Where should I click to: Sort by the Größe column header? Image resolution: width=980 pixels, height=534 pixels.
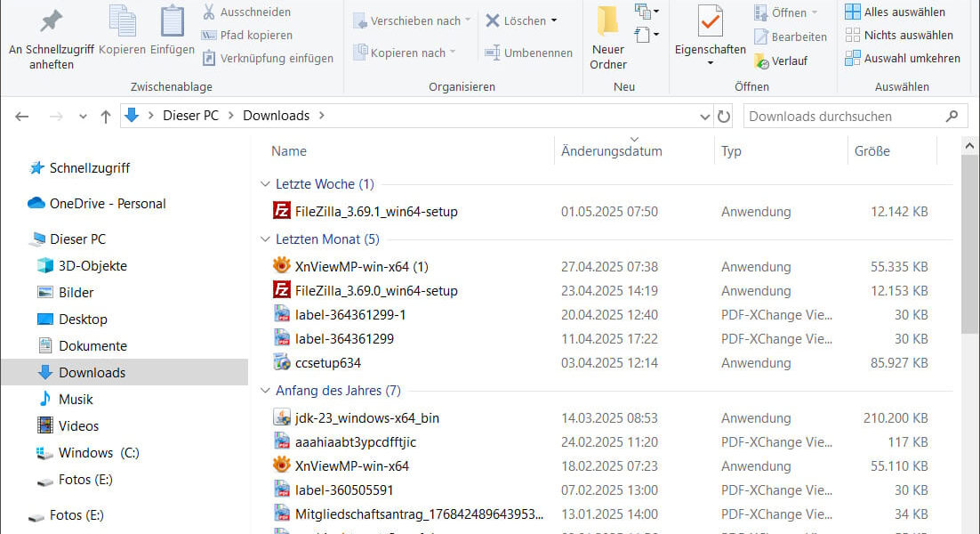click(x=872, y=150)
